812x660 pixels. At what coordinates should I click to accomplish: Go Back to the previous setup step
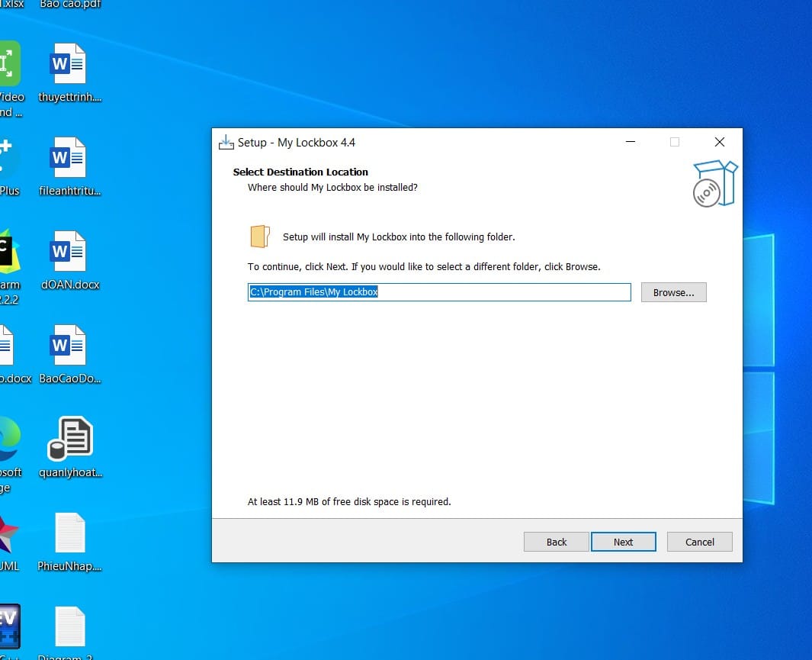(x=556, y=542)
